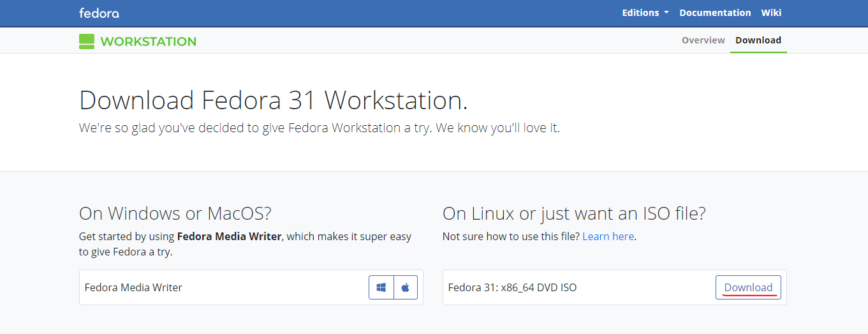Open the 'Learn here' link
868x334 pixels.
point(608,236)
